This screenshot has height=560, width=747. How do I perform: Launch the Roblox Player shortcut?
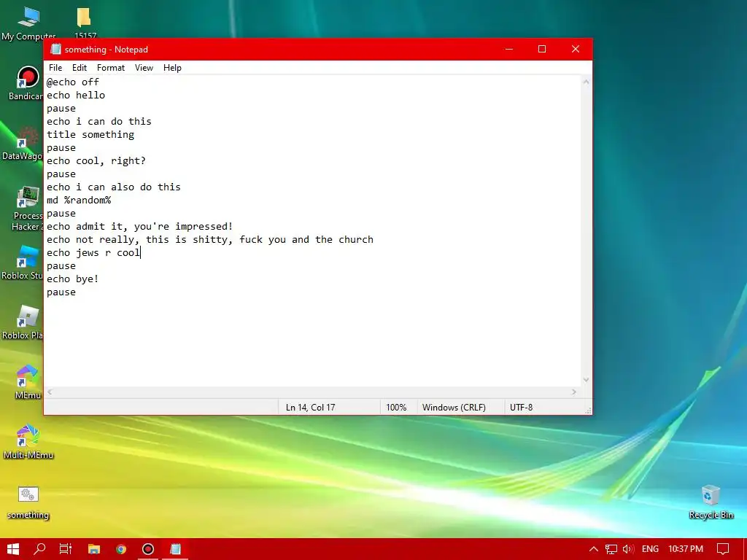(x=22, y=322)
